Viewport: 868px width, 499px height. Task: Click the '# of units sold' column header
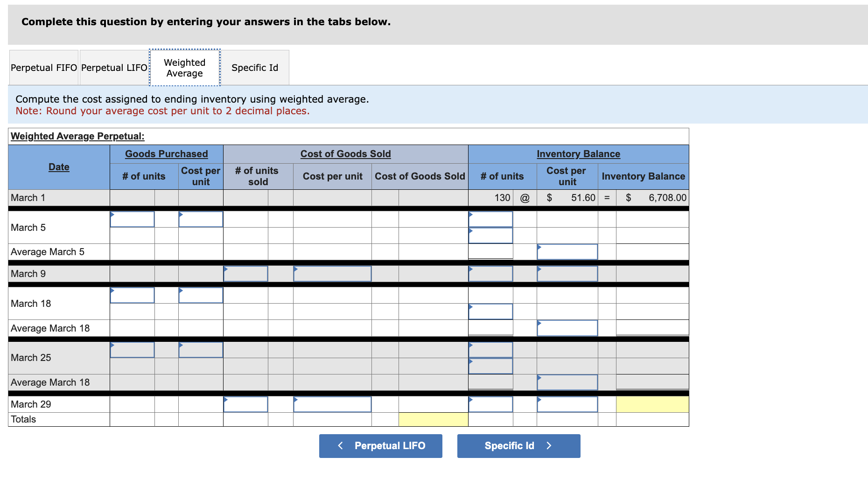click(257, 176)
